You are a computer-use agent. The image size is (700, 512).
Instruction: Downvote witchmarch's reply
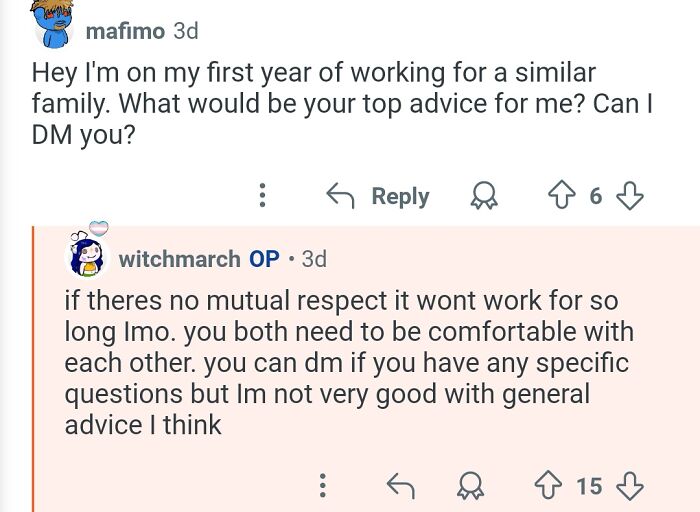coord(628,486)
